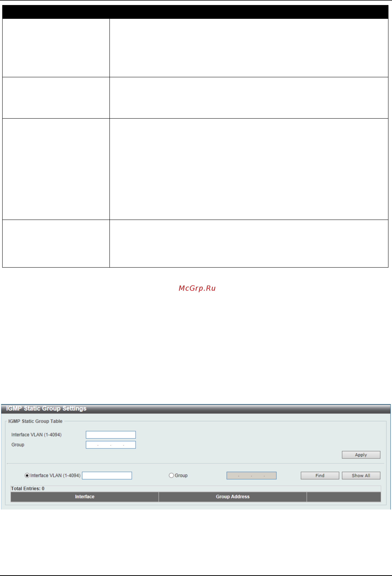Select the Group radio button
The width and height of the screenshot is (392, 576).
coord(171,475)
